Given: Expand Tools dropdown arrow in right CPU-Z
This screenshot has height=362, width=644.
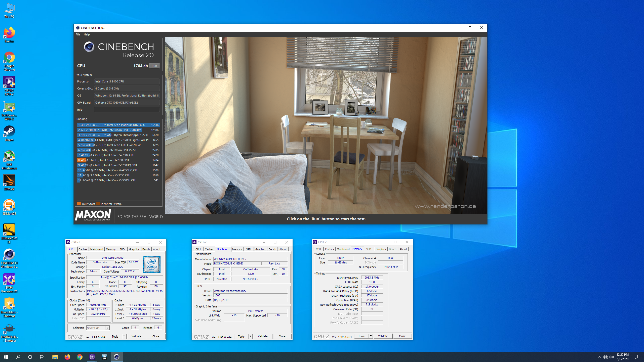Looking at the screenshot, I should pos(371,336).
